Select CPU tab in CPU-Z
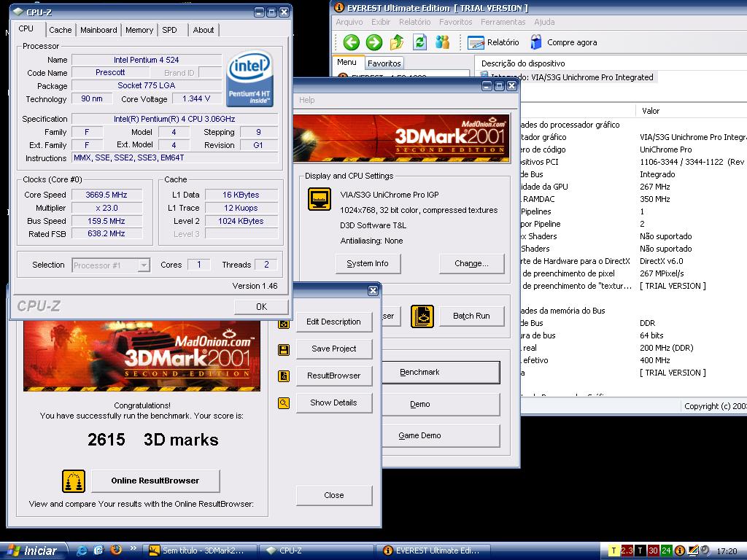Image resolution: width=747 pixels, height=560 pixels. coord(26,28)
